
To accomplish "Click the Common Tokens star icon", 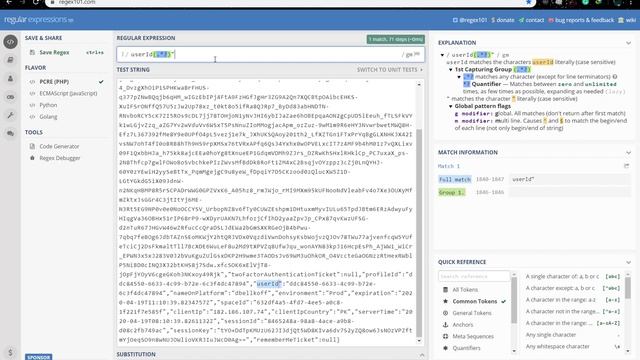I will coord(445,301).
